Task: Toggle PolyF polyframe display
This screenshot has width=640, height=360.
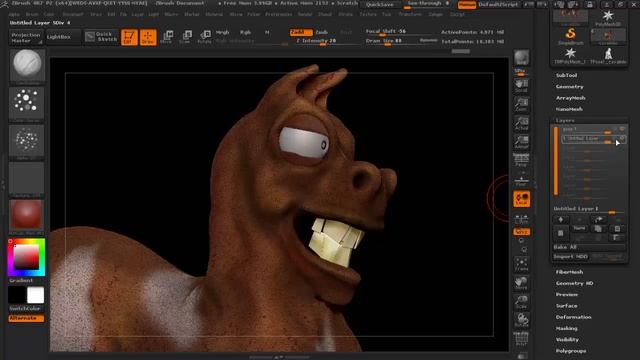Action: click(521, 338)
